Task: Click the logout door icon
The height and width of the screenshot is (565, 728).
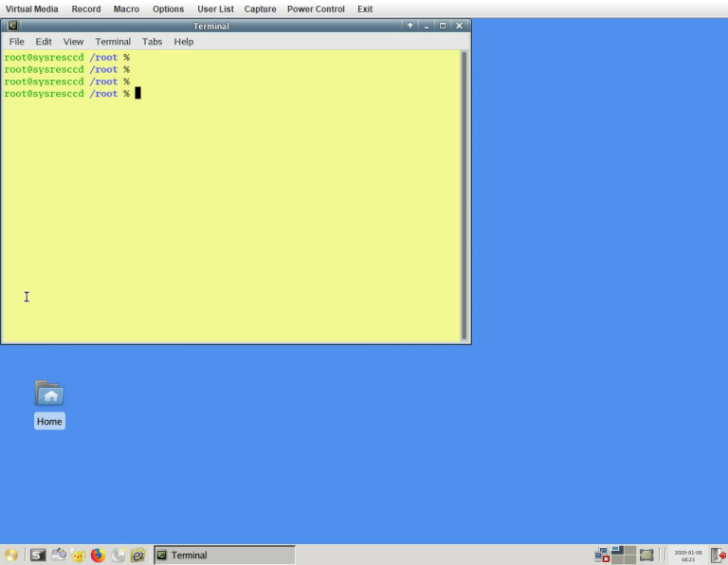Action: [x=718, y=556]
